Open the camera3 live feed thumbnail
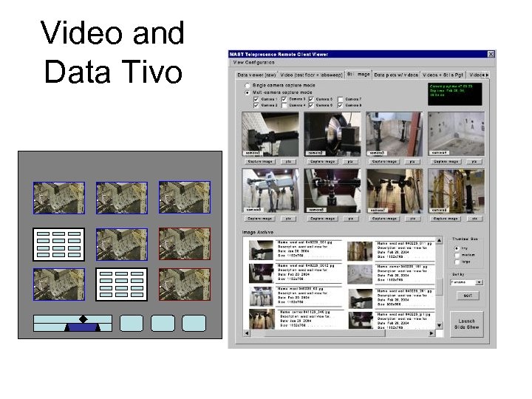The image size is (532, 399). 395,134
